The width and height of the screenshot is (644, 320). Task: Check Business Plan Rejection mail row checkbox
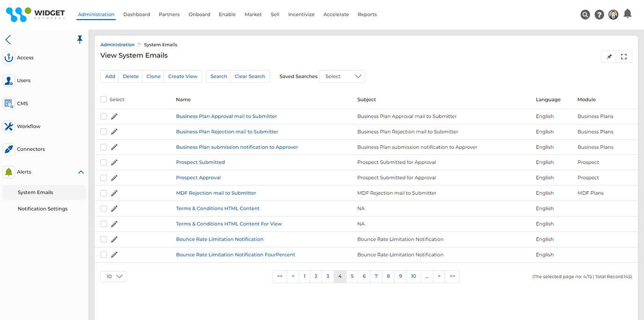pos(104,131)
